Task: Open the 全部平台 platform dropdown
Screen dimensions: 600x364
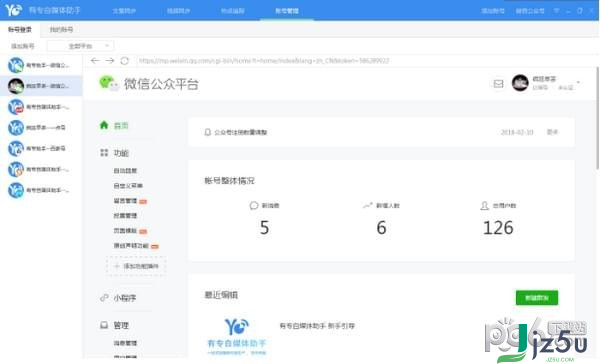Action: 80,46
